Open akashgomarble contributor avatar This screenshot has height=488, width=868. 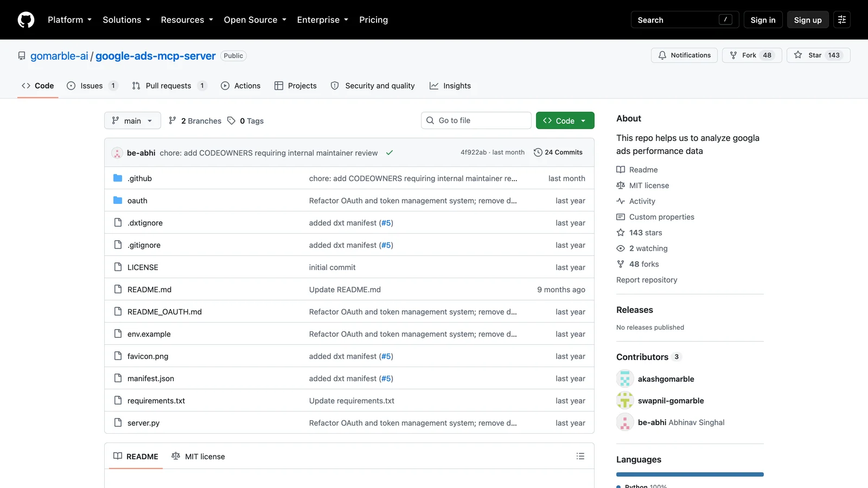tap(625, 378)
